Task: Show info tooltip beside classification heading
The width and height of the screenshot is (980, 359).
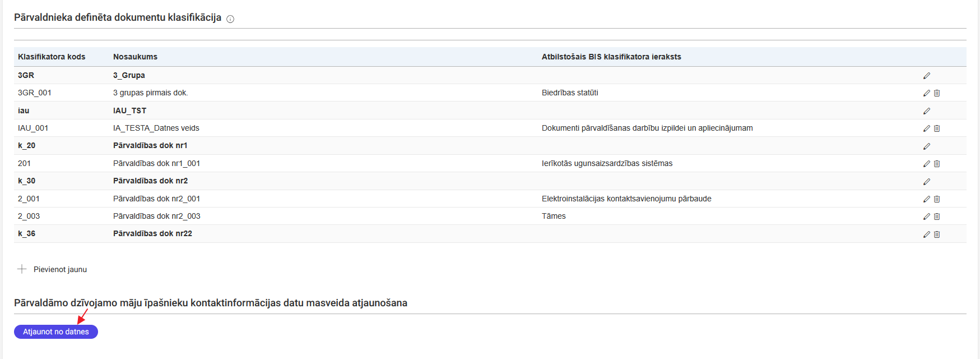Action: (230, 19)
